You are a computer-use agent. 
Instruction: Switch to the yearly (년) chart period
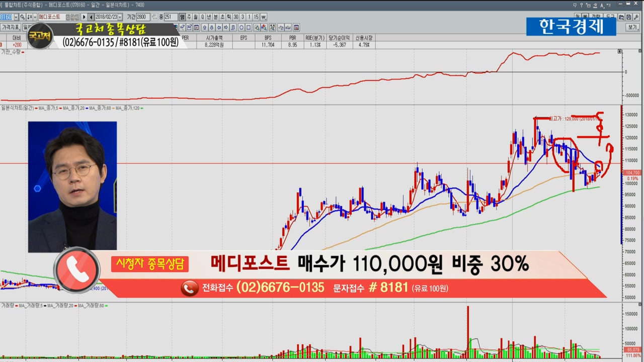click(209, 17)
